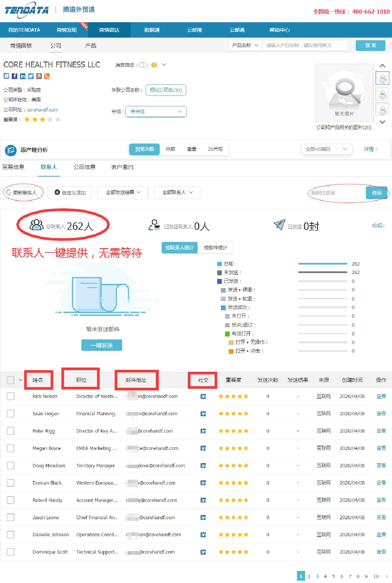Open Megan Boyce's LinkedIn icon
Screen dimensions: 392x583
[203, 448]
